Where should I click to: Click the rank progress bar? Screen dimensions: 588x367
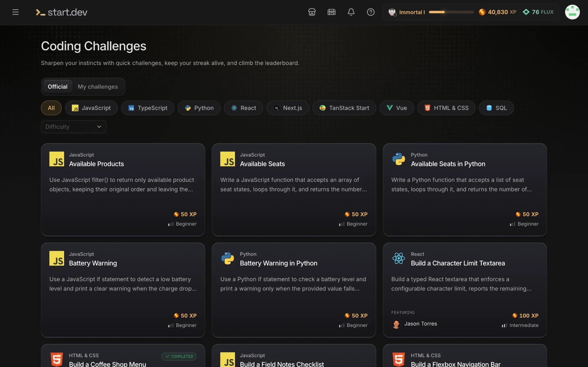[x=451, y=12]
